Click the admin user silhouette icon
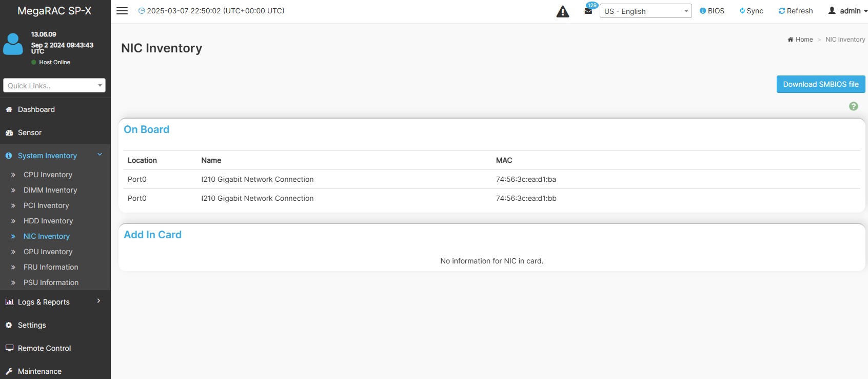Viewport: 868px width, 379px height. coord(832,11)
